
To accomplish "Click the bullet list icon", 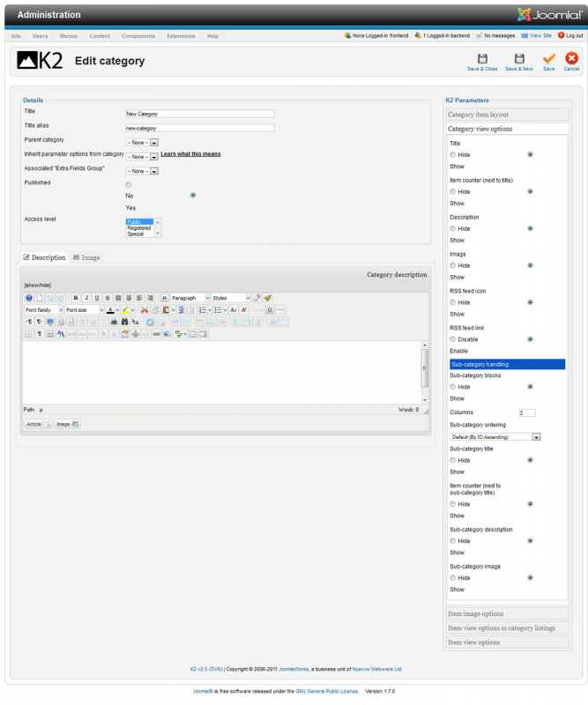I will pos(218,310).
